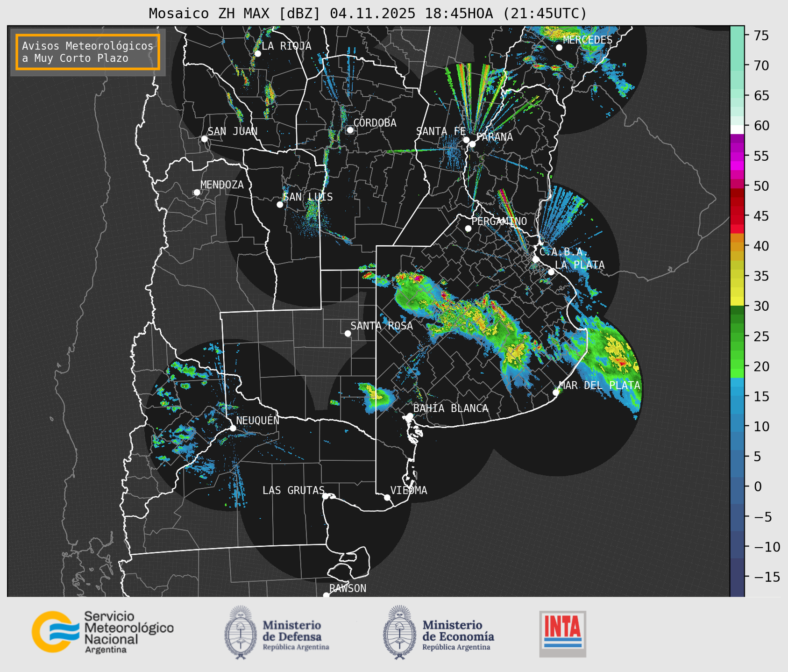Click the '30' tick label on the colorbar
Image resolution: width=788 pixels, height=672 pixels.
click(760, 306)
